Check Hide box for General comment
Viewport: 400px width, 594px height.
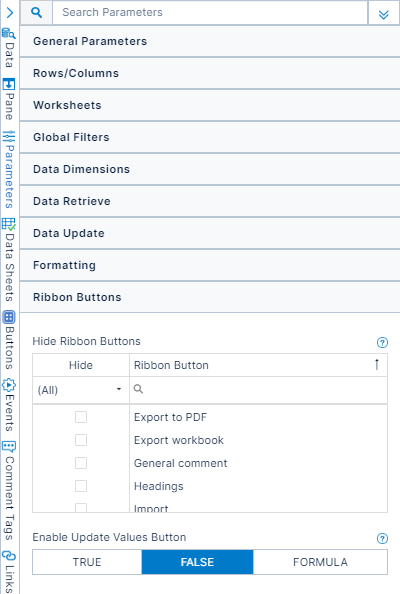(81, 463)
